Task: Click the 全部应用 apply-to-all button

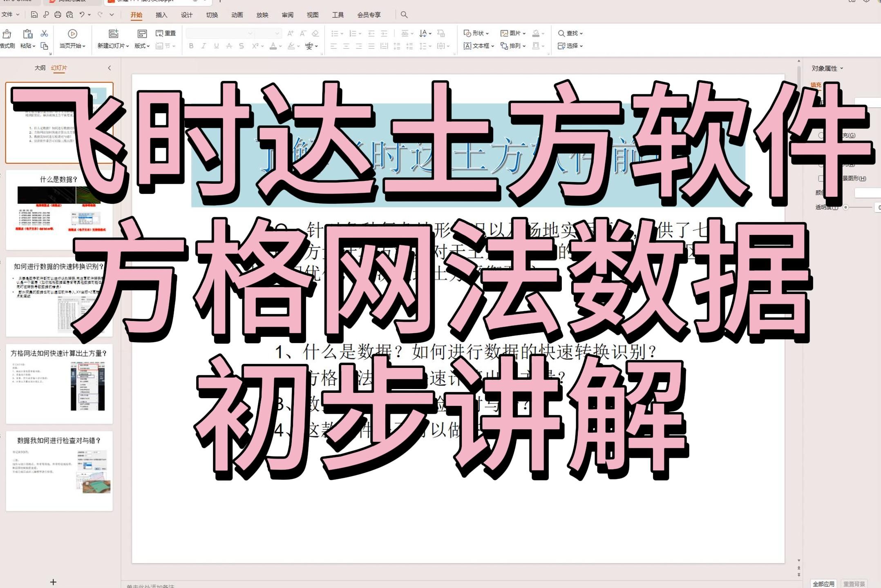Action: (823, 584)
